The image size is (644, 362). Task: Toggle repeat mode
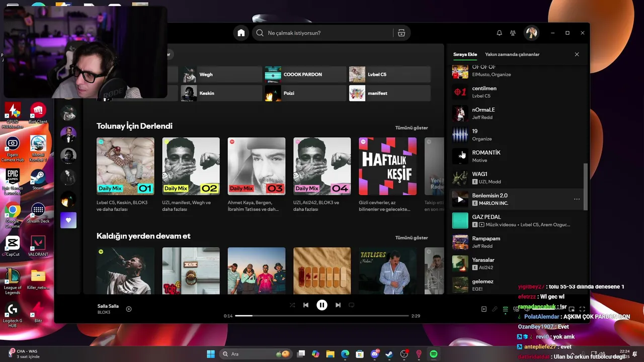(352, 305)
